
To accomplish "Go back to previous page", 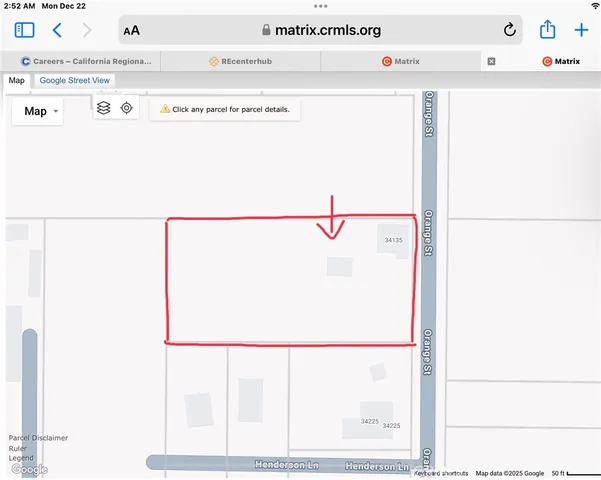I will [x=57, y=30].
